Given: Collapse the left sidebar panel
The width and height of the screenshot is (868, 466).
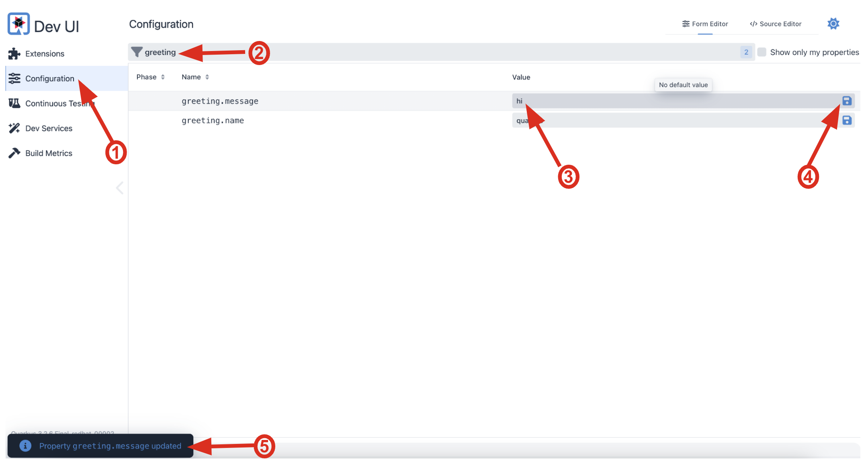Looking at the screenshot, I should 120,188.
